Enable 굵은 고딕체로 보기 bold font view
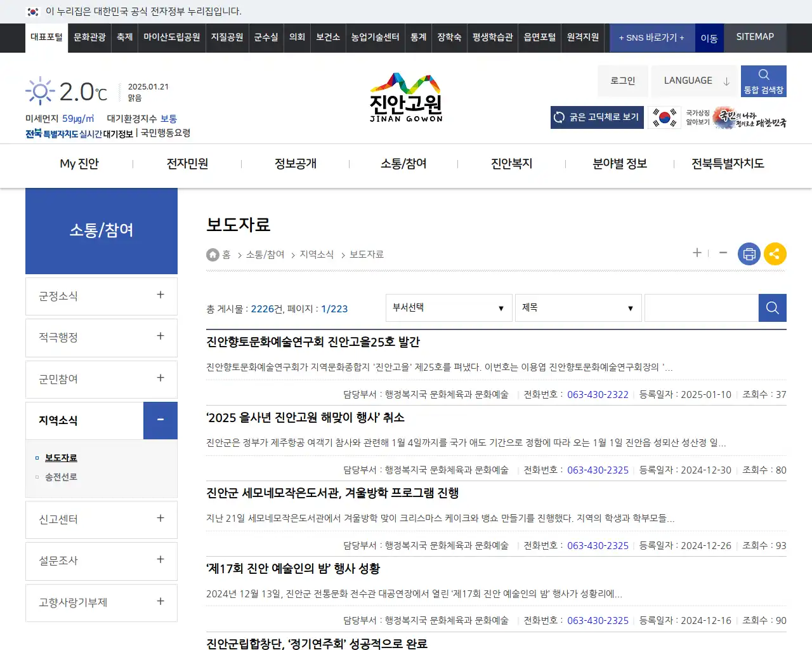 [596, 117]
